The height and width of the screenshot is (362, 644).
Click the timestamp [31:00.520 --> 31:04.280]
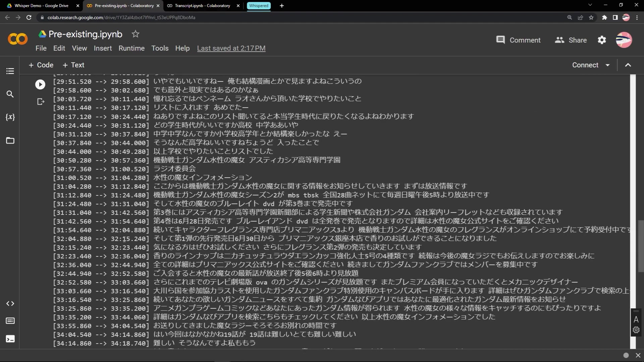point(101,178)
